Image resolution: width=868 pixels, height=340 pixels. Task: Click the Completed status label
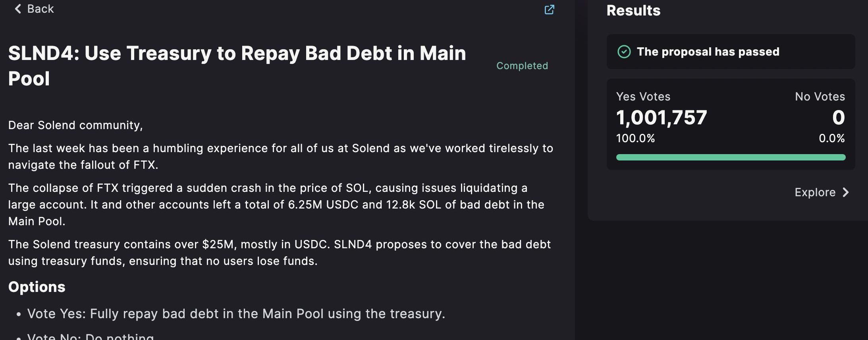522,66
